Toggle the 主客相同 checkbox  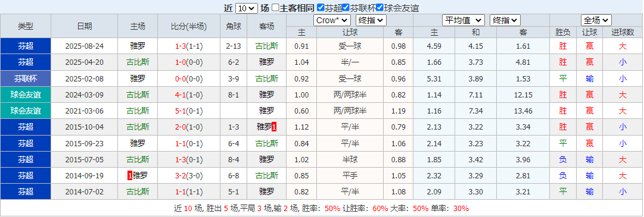[x=276, y=7]
